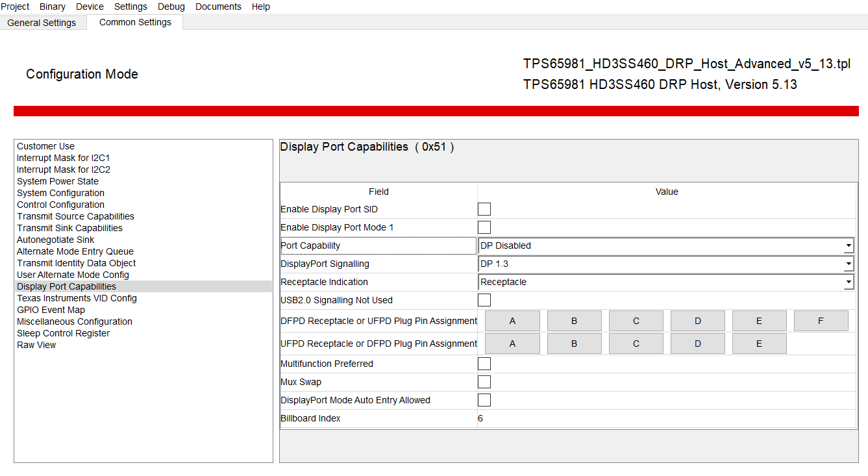Click the Value column header
The height and width of the screenshot is (476, 868).
(x=667, y=192)
